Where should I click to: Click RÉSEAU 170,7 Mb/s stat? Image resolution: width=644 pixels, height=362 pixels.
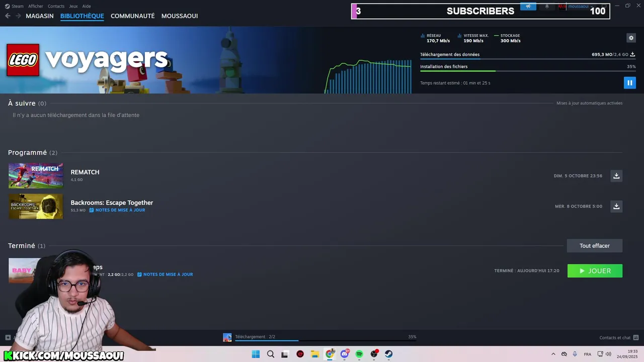pyautogui.click(x=435, y=38)
